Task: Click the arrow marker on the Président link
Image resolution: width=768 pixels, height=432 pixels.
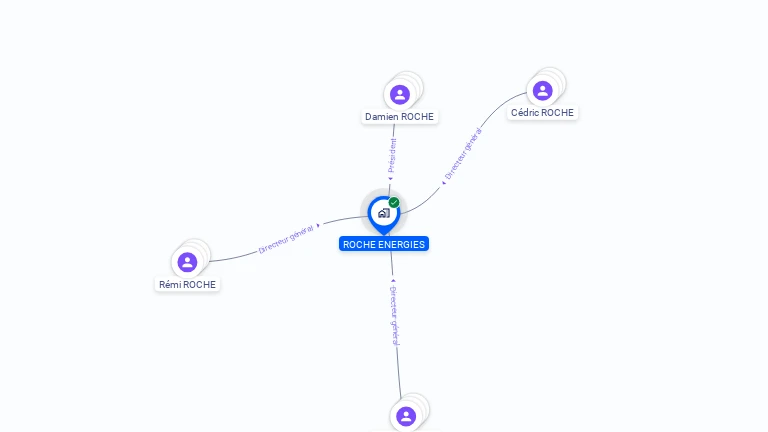Action: (x=390, y=179)
